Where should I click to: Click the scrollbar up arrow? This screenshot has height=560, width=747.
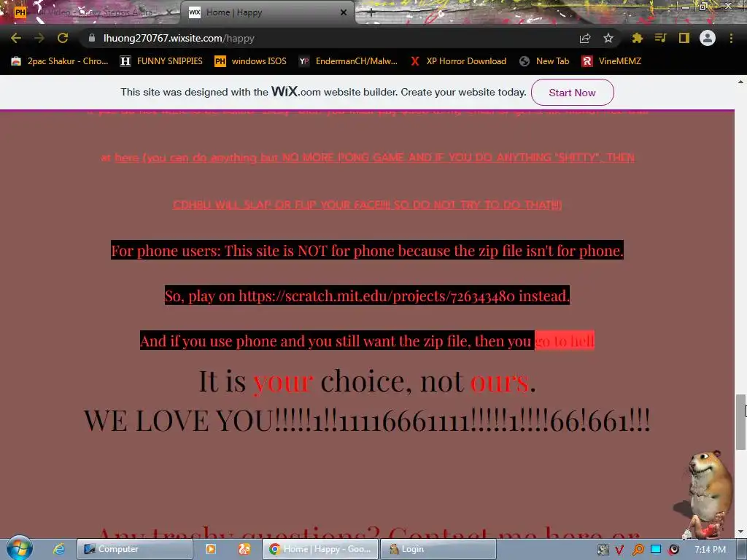(740, 82)
